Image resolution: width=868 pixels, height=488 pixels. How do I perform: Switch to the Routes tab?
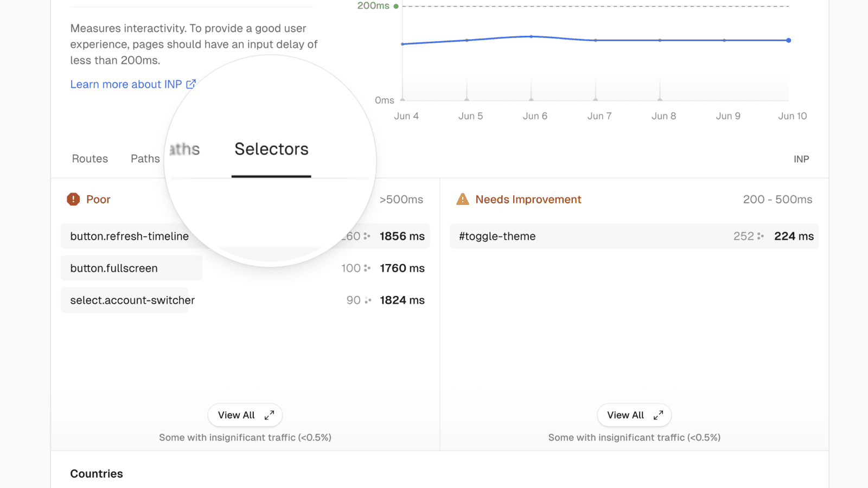pos(90,159)
